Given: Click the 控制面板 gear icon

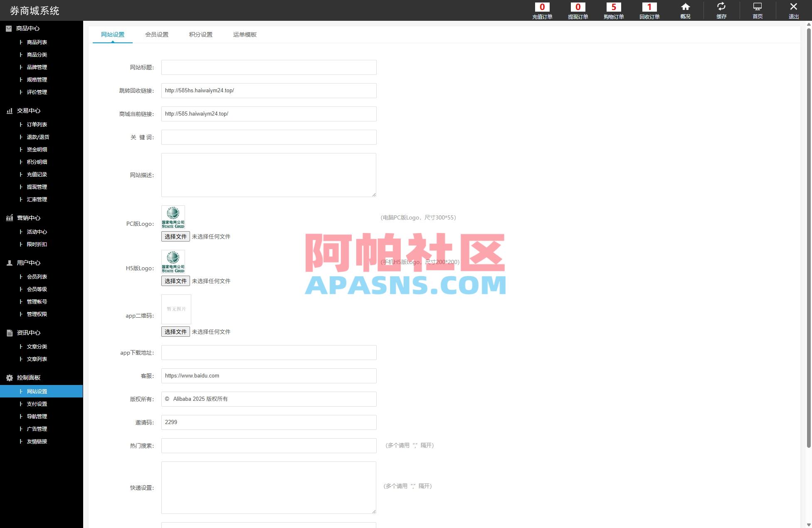Looking at the screenshot, I should (x=9, y=377).
